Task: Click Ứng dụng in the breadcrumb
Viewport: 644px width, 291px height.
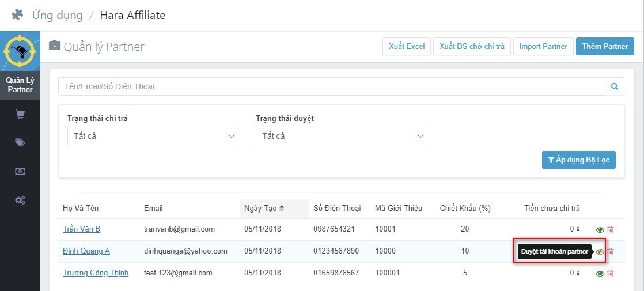Action: point(57,16)
